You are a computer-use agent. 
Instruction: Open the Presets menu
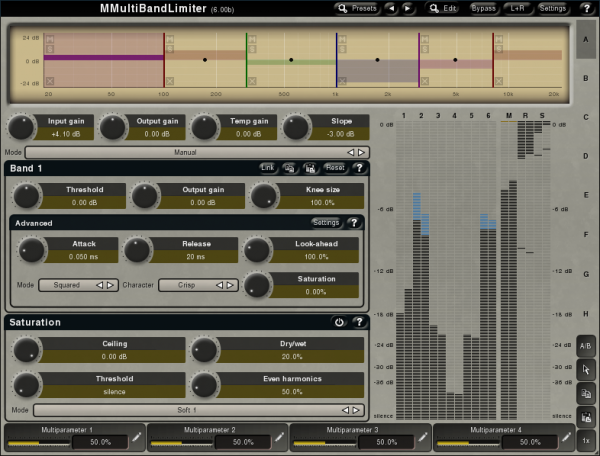tap(357, 8)
